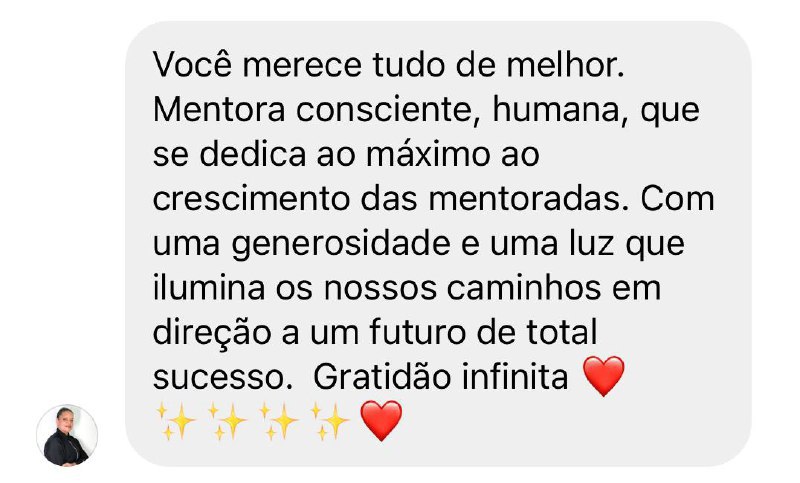800x483 pixels.
Task: Click the word "ilumina" in the message
Action: pyautogui.click(x=209, y=288)
